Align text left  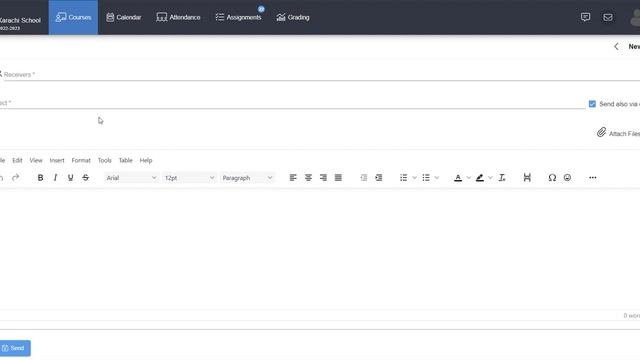click(293, 178)
